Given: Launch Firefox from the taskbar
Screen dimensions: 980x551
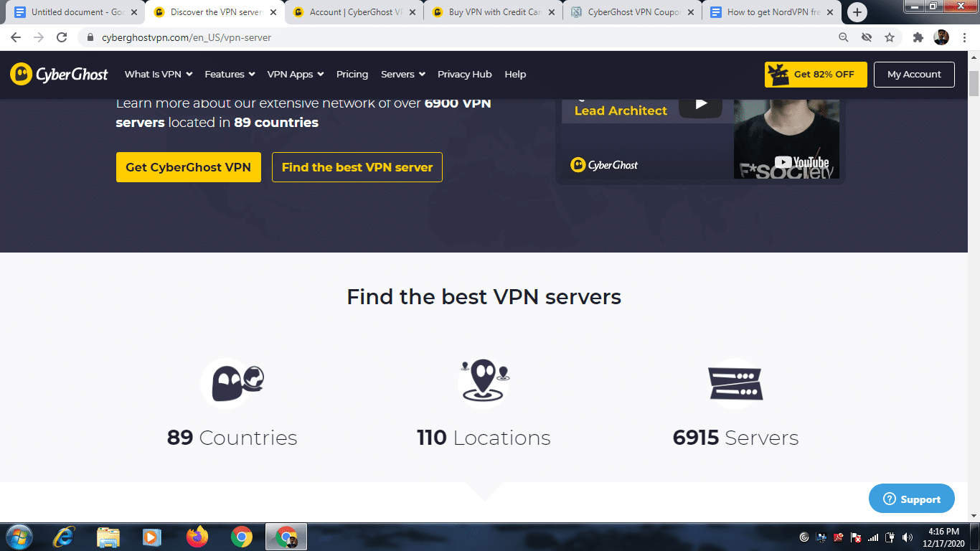Looking at the screenshot, I should click(197, 537).
